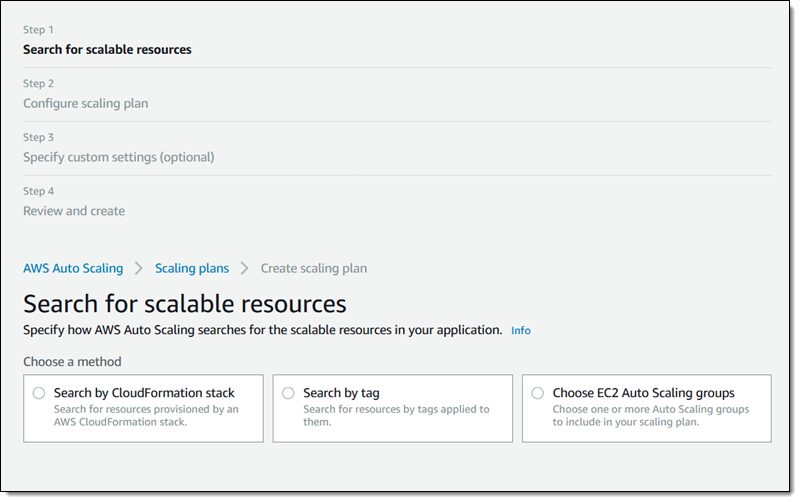Click the Search by tag description text
This screenshot has width=800, height=502.
point(396,415)
